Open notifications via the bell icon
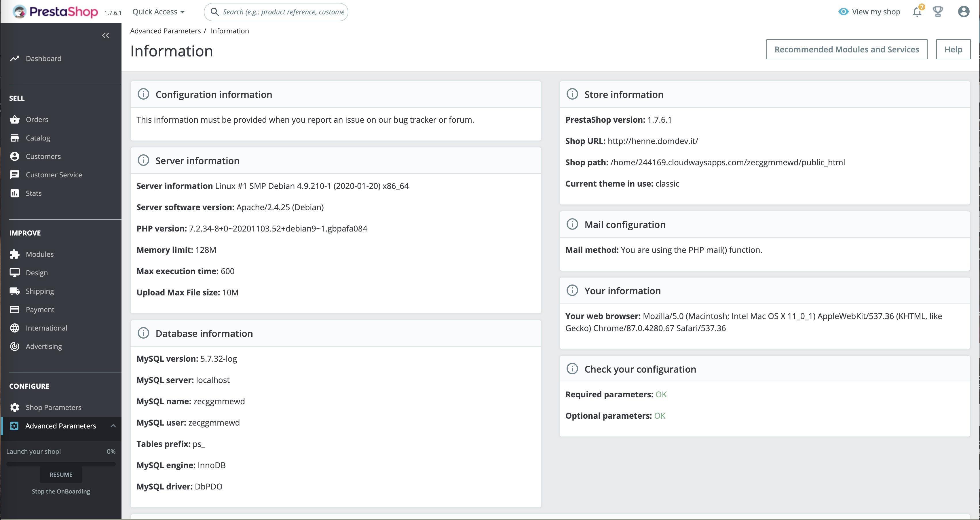980x520 pixels. [x=917, y=12]
